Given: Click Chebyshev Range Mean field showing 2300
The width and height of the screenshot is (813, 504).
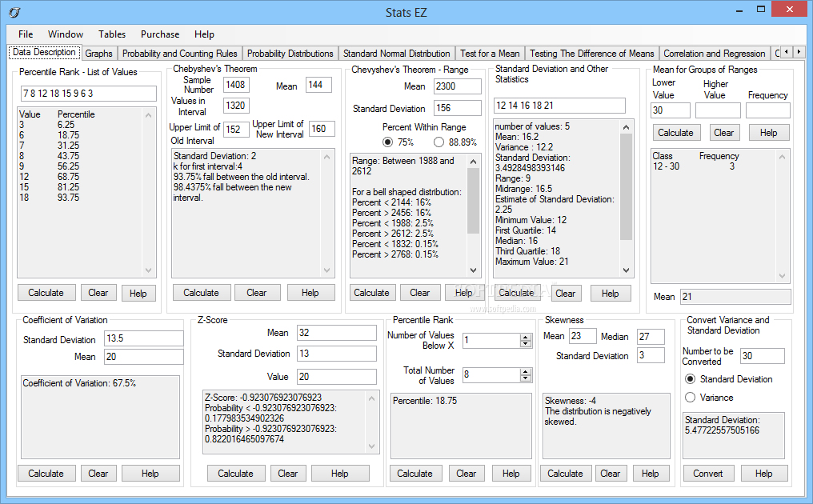Looking at the screenshot, I should pos(458,86).
